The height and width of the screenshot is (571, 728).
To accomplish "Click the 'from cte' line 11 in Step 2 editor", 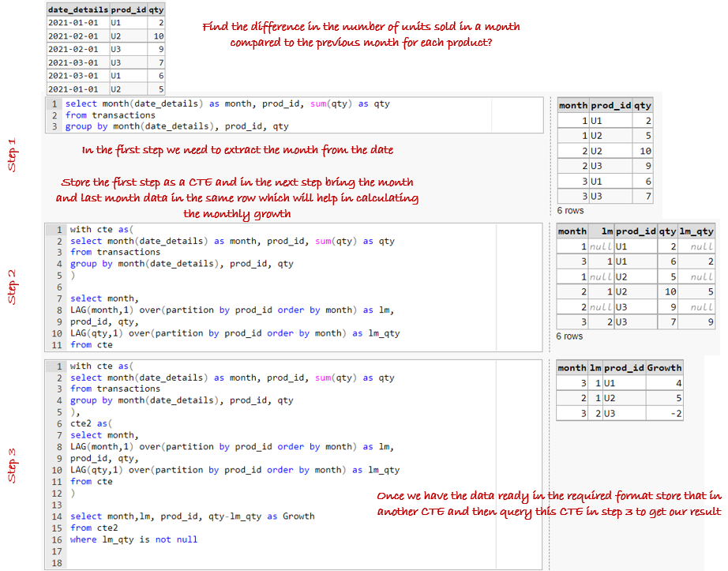I will 92,344.
